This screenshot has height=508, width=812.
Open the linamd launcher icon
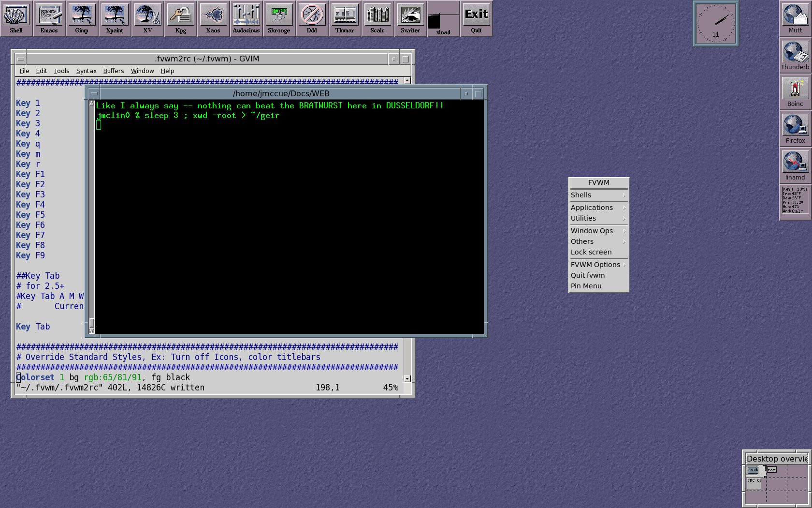[796, 165]
